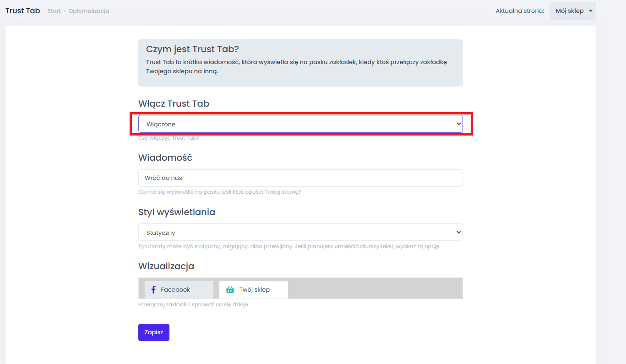Click the Facebook logo icon in the visualization
The width and height of the screenshot is (626, 364).
pyautogui.click(x=153, y=290)
